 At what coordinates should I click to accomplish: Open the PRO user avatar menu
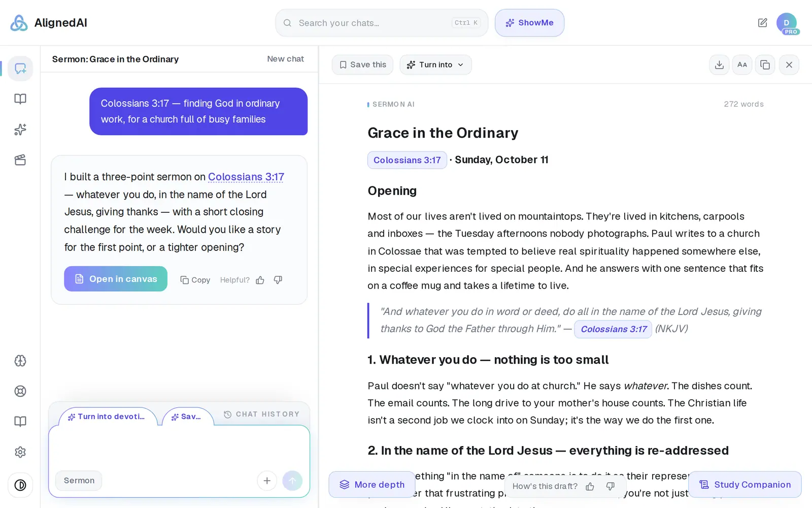coord(787,23)
